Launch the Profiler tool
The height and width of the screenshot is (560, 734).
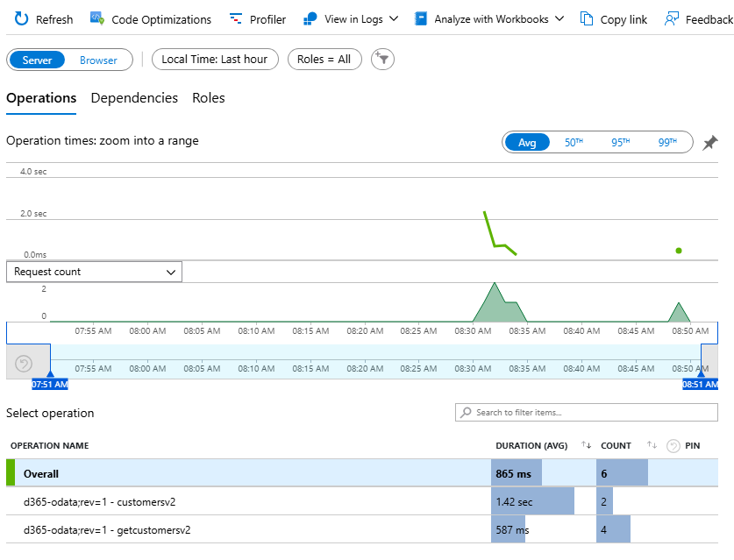257,18
